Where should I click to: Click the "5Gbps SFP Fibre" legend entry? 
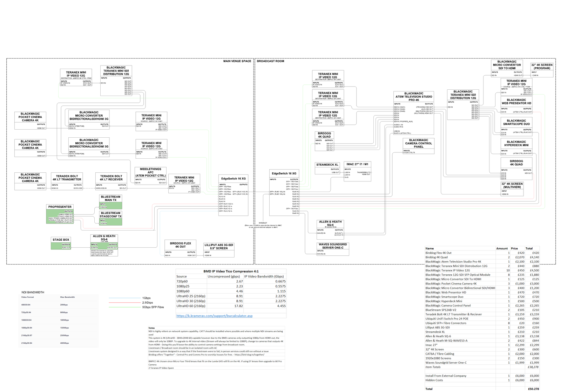pos(153,307)
